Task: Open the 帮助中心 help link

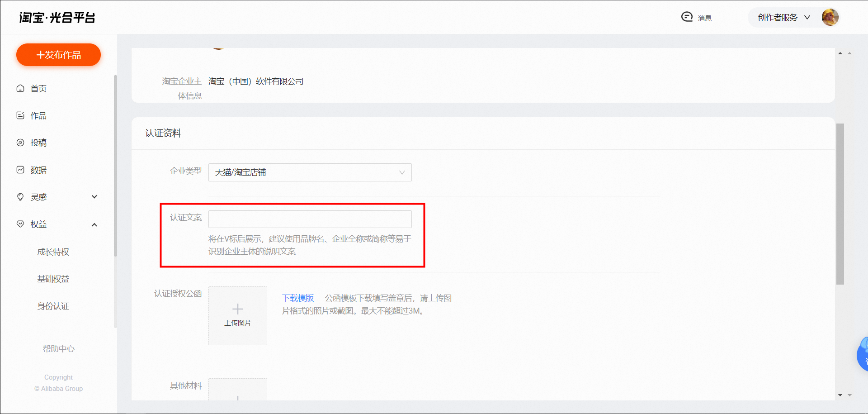Action: [x=58, y=349]
